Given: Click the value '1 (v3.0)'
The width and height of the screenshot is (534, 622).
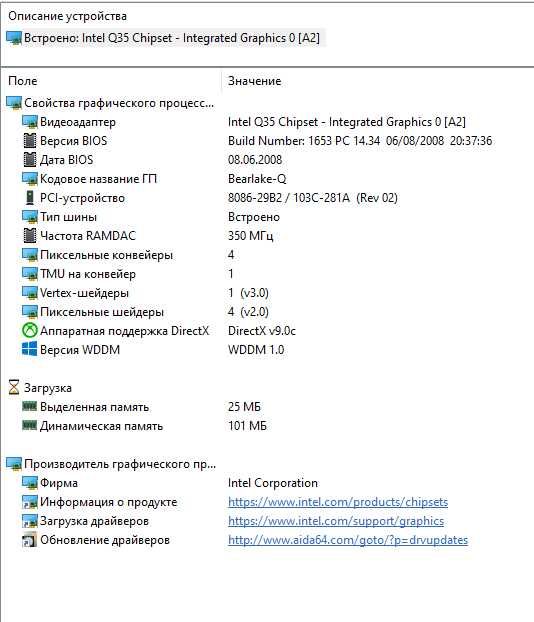Looking at the screenshot, I should 248,293.
